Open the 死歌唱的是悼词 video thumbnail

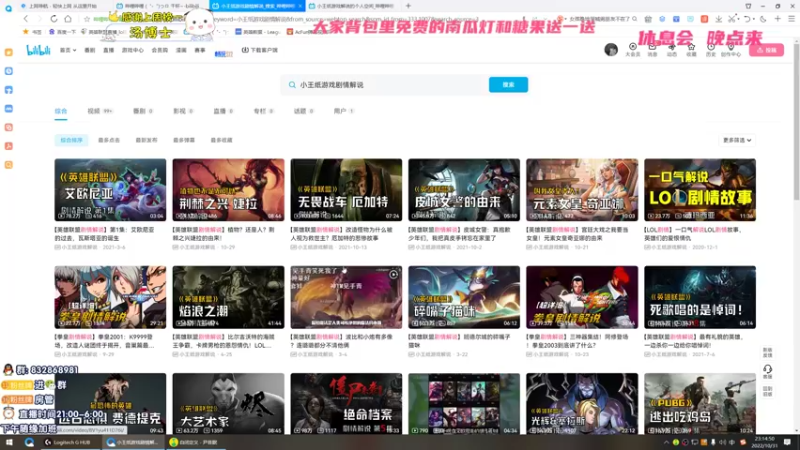700,297
